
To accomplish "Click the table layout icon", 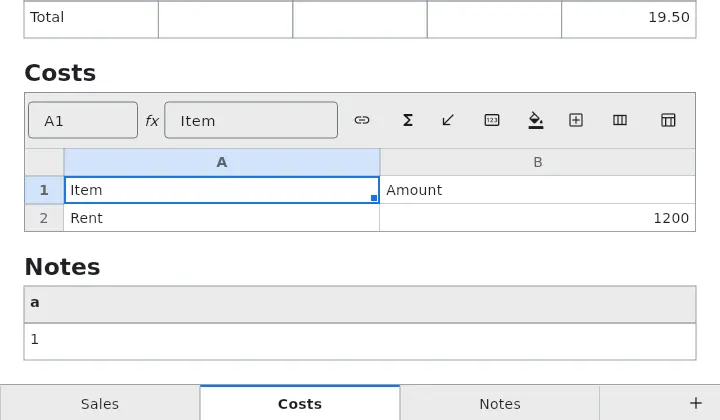I will 668,120.
